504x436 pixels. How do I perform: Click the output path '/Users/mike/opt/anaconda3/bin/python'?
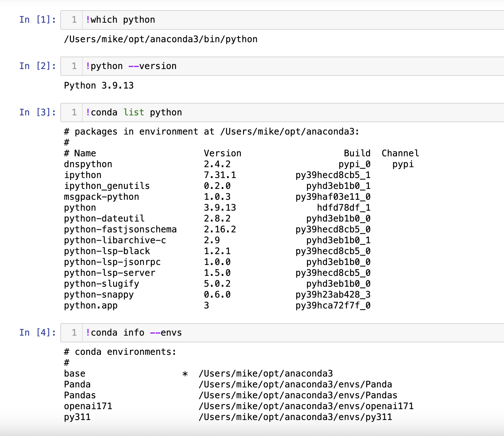tap(161, 39)
